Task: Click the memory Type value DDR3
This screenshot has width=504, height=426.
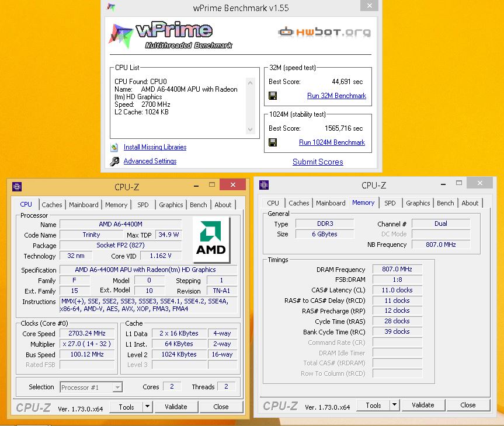Action: (x=325, y=224)
